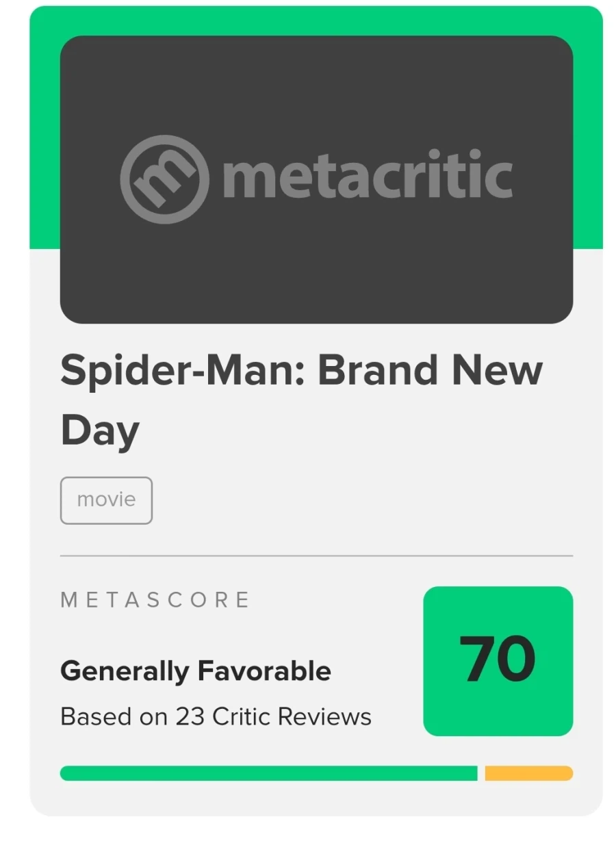616x858 pixels.
Task: Open the green 70 Metascore box
Action: pos(498,661)
